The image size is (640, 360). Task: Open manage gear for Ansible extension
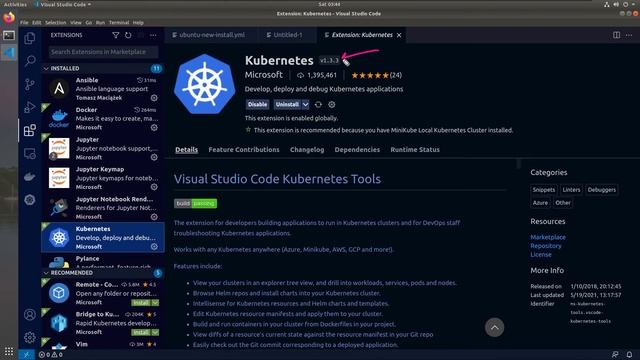[x=154, y=98]
